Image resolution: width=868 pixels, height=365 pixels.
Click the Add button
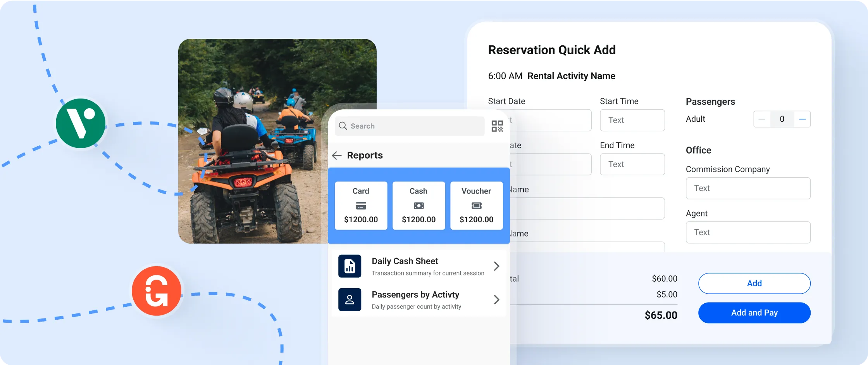[754, 283]
